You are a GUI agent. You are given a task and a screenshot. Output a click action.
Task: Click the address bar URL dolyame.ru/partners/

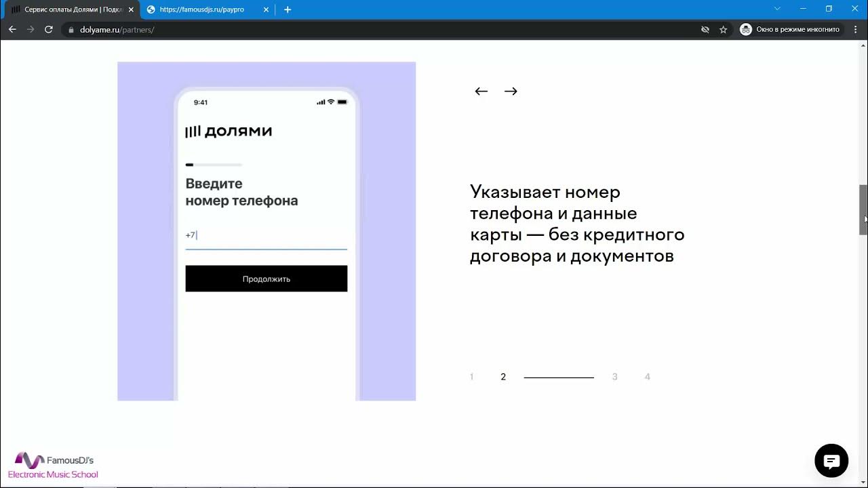(x=117, y=30)
